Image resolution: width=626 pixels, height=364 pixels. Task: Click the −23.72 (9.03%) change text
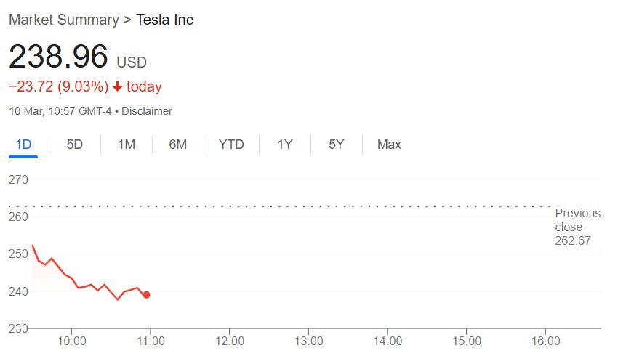click(x=58, y=87)
